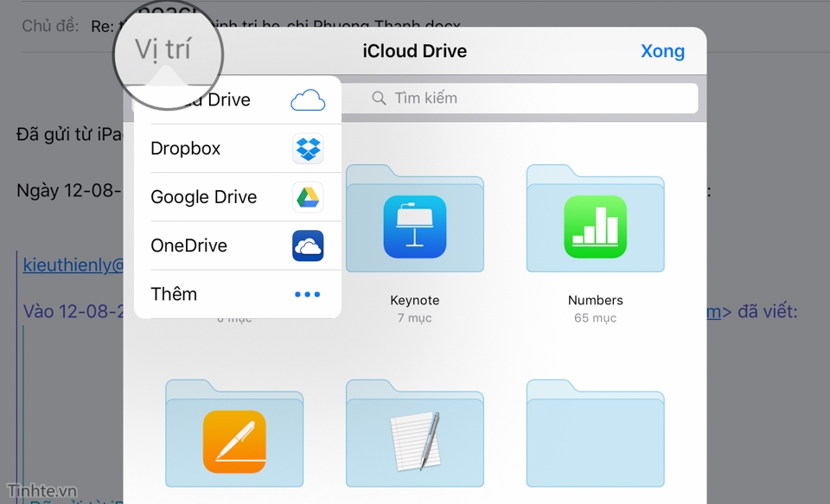Tap Xong to dismiss the picker
Viewport: 830px width, 504px height.
pos(663,51)
